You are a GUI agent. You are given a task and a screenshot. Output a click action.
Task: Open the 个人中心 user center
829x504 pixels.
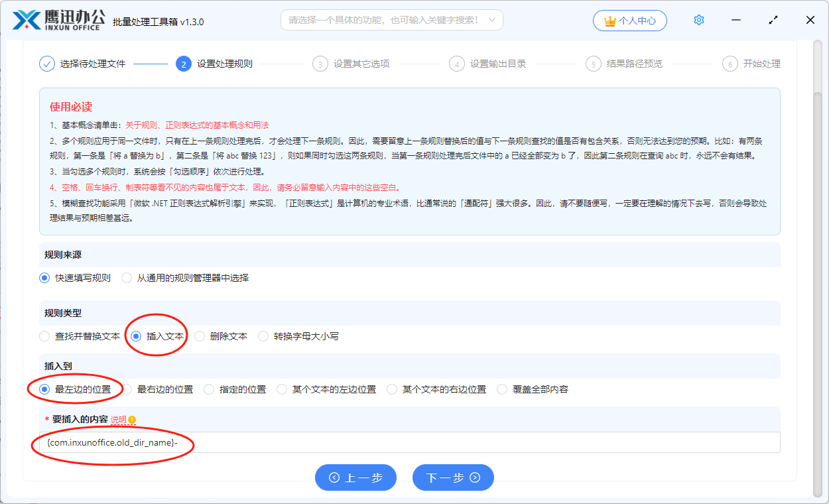click(629, 21)
